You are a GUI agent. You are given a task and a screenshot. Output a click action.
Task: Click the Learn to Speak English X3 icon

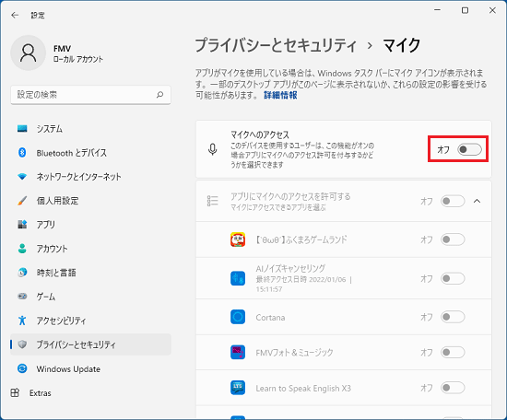pos(238,388)
